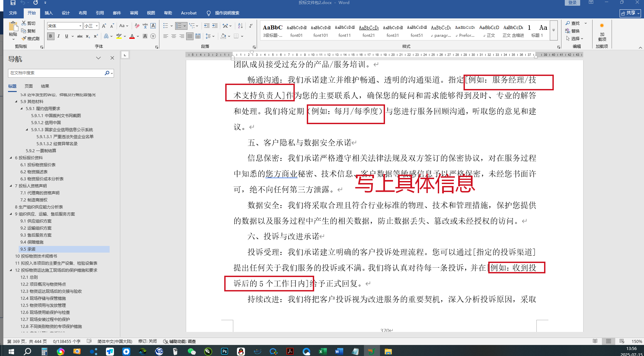644x356 pixels.
Task: Align the paragraph text to the left
Action: tap(166, 36)
